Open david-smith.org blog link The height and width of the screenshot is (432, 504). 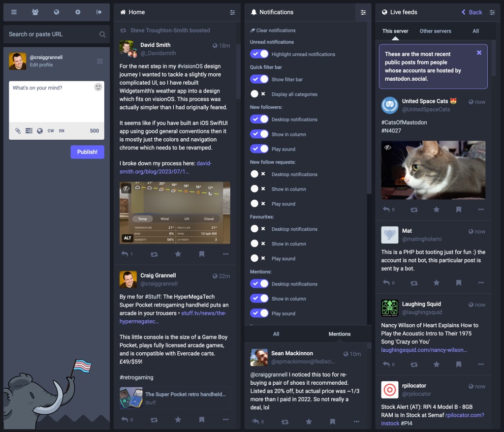point(165,167)
